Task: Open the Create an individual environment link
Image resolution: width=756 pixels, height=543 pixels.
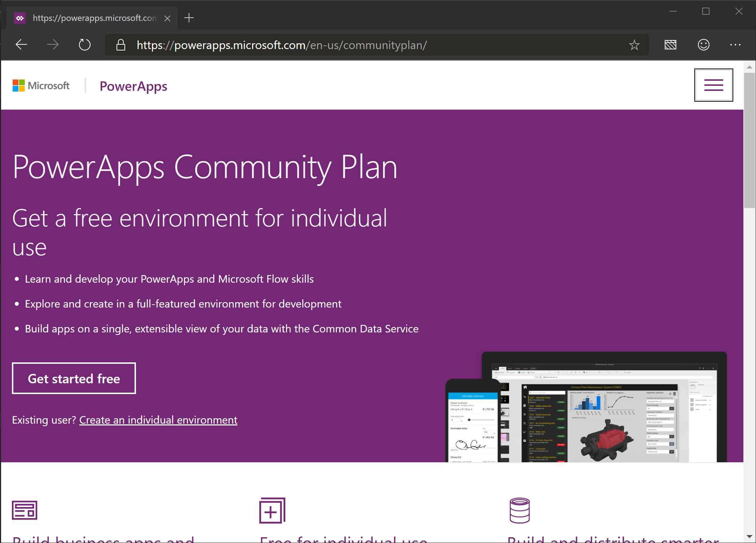Action: 158,420
